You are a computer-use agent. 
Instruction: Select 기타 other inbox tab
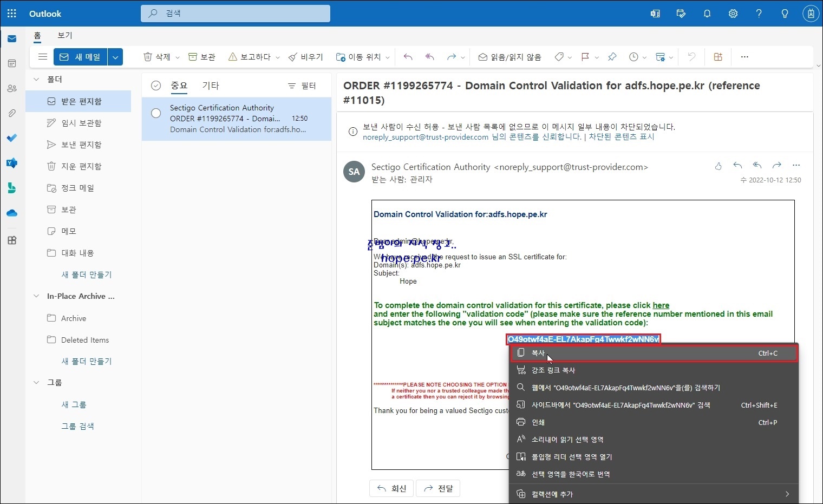click(x=211, y=86)
